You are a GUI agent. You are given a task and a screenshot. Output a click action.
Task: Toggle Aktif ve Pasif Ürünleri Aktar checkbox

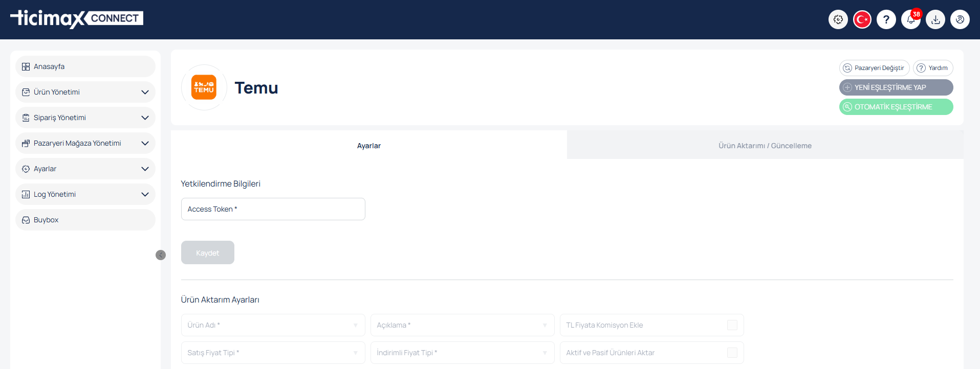732,353
